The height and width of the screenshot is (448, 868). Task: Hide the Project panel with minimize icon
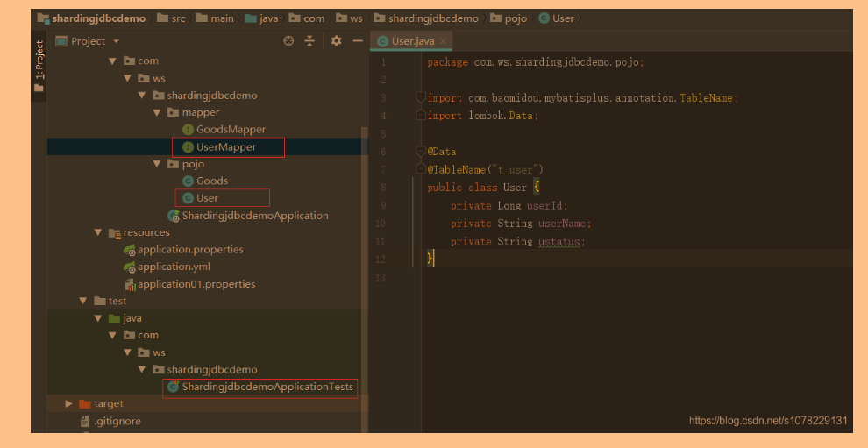point(357,41)
